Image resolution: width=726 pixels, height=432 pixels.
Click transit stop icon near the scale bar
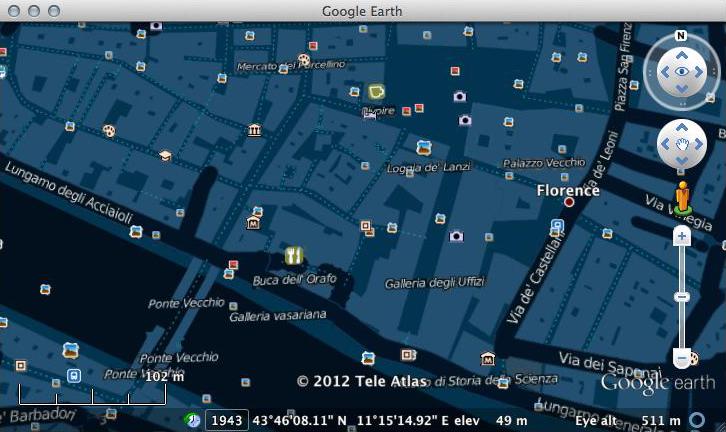(74, 376)
